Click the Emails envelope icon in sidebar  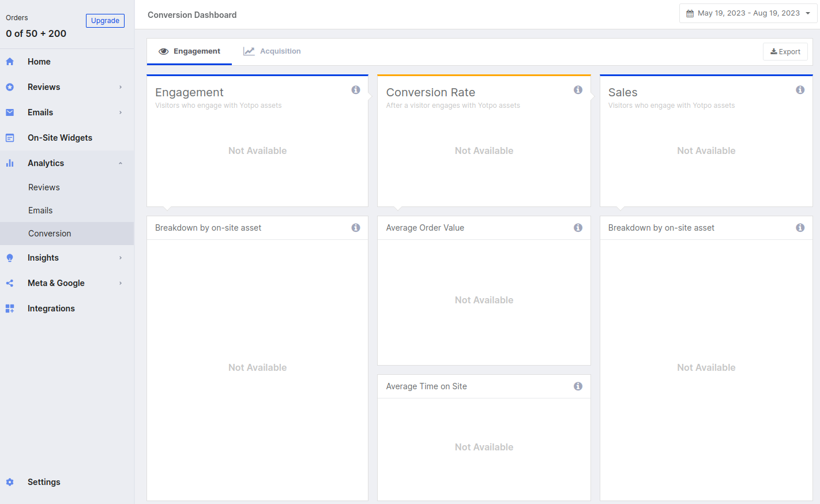(x=10, y=112)
